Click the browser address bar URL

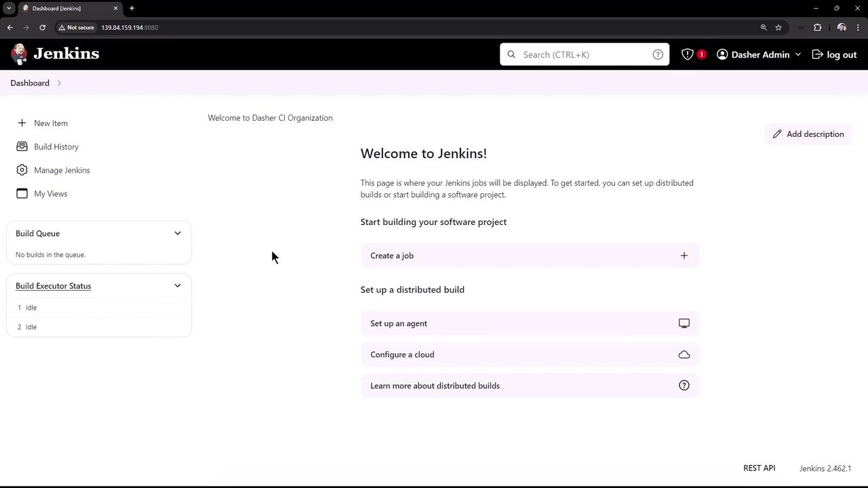coord(130,27)
